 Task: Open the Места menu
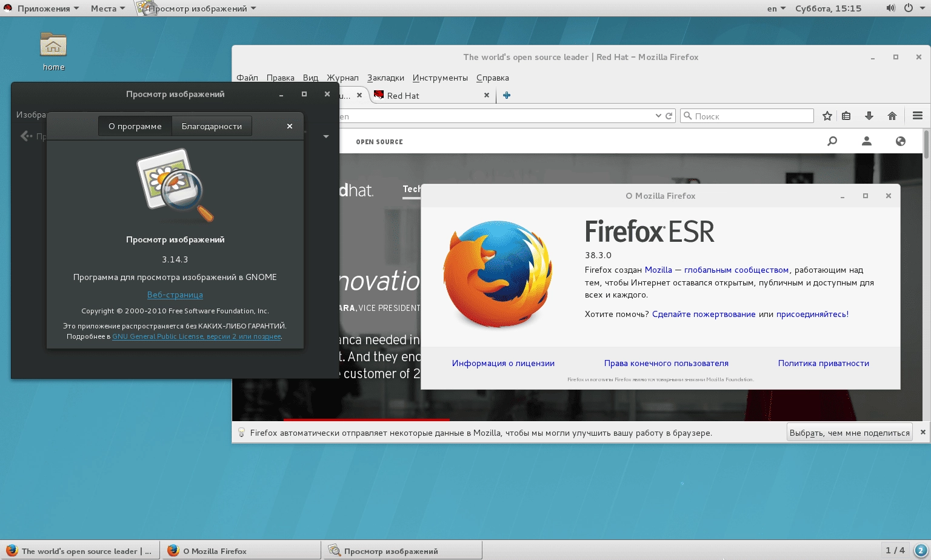[107, 8]
